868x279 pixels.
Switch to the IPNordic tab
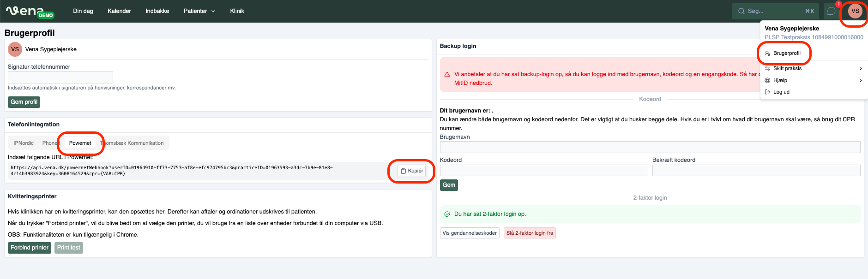tap(24, 143)
